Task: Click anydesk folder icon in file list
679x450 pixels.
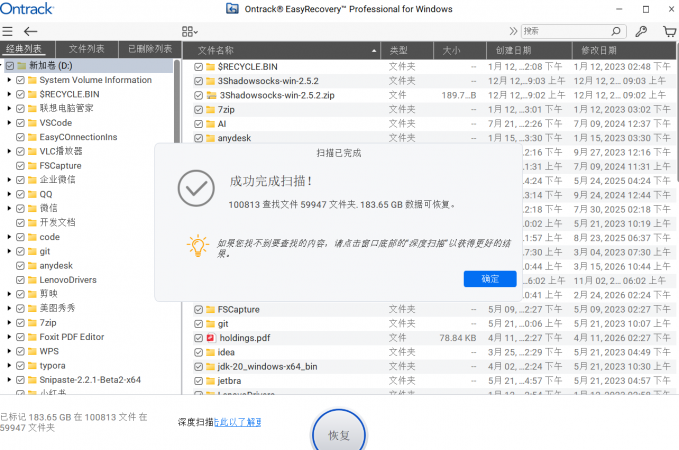Action: (210, 138)
